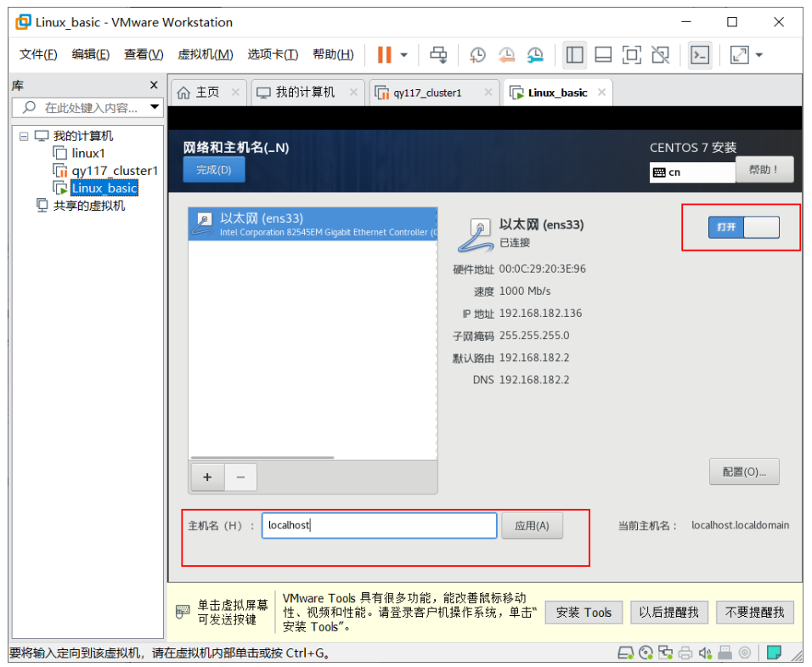Pause the virtual machine with the orange pause icon

coord(384,54)
